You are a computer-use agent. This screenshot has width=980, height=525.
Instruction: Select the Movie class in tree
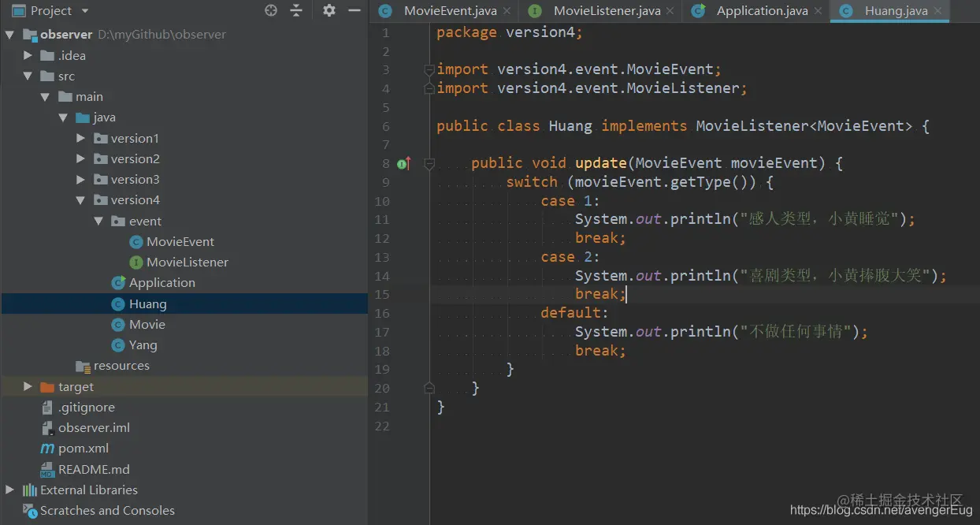pyautogui.click(x=147, y=324)
